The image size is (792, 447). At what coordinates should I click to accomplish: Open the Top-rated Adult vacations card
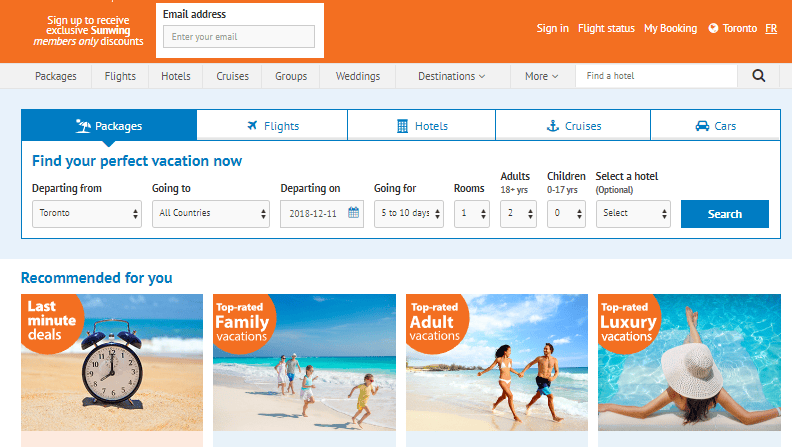click(497, 362)
